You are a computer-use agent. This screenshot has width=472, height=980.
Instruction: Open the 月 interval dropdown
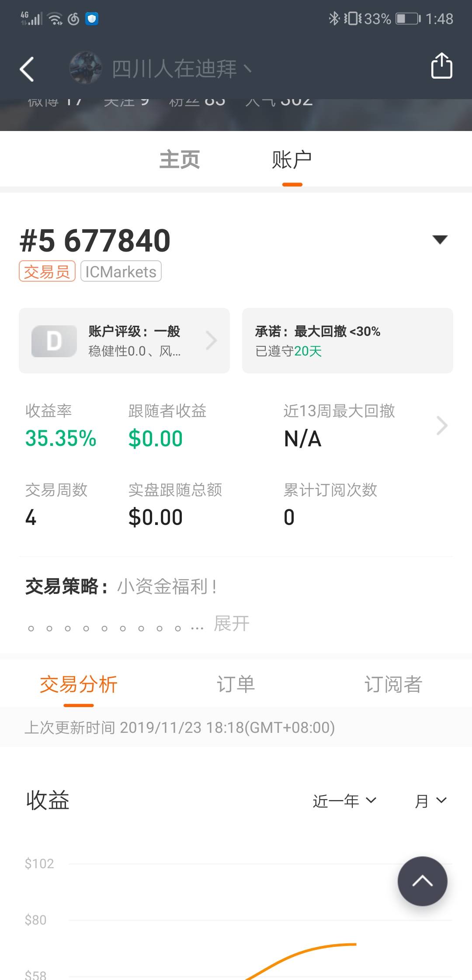(430, 801)
